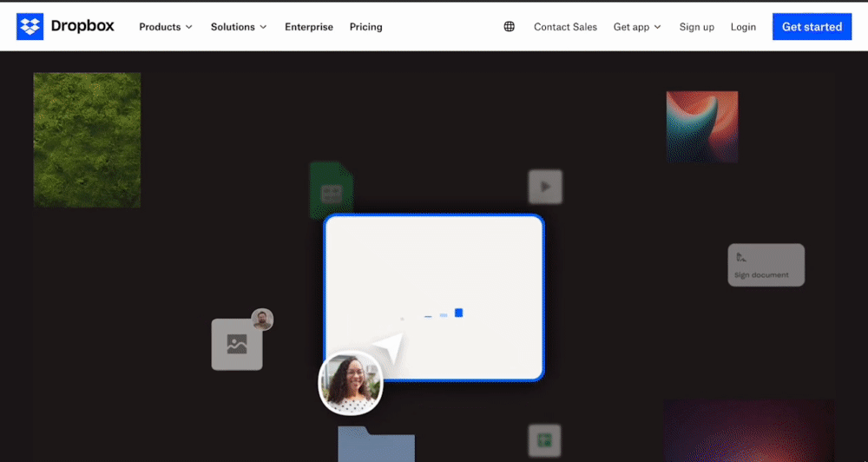Expand the Get app chevron arrow
This screenshot has width=868, height=462.
coord(658,27)
